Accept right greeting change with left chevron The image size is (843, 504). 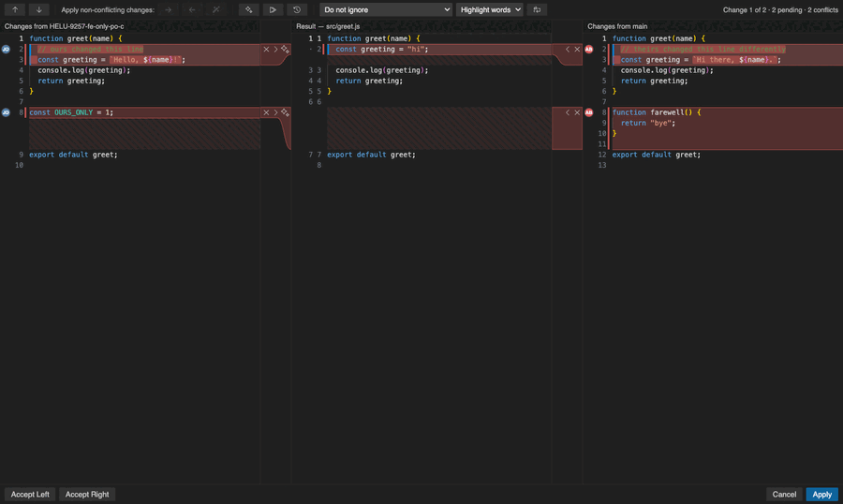point(568,49)
